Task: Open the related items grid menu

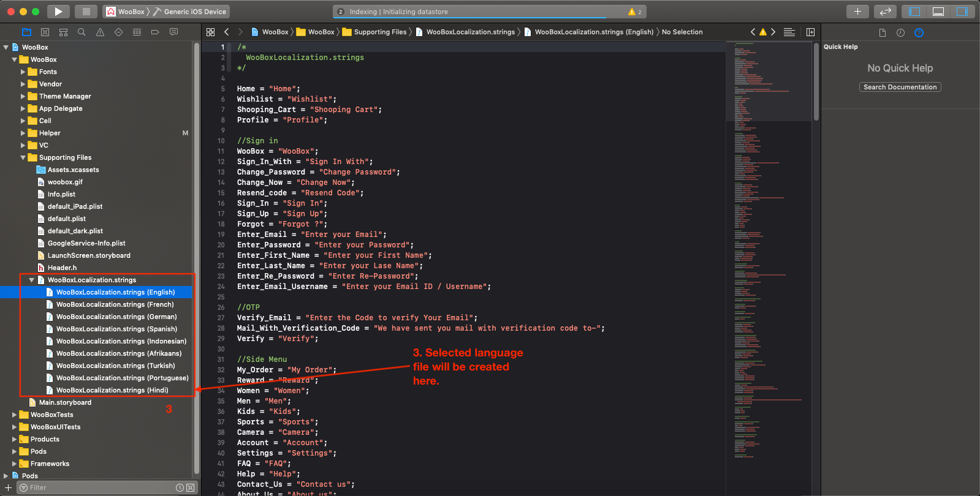Action: coord(210,32)
